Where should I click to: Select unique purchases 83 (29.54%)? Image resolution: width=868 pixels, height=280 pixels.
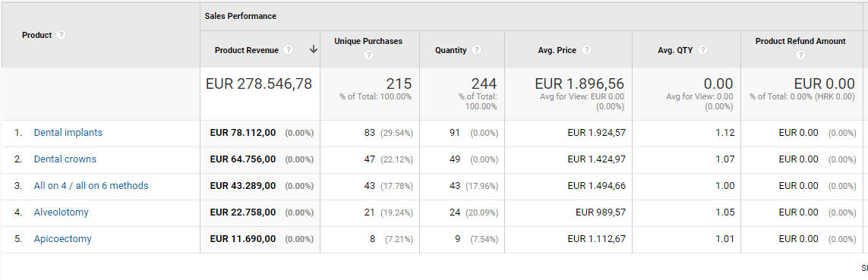point(388,133)
